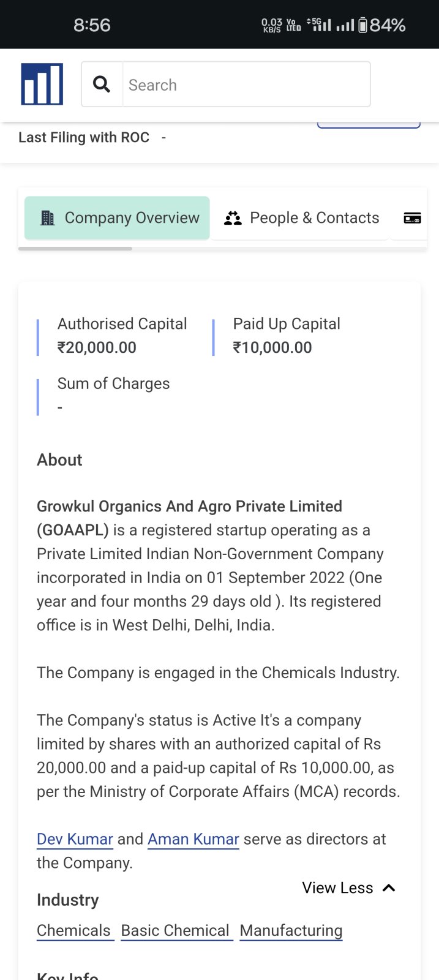Open the Basic Chemical industry link
This screenshot has height=980, width=439.
pyautogui.click(x=175, y=930)
